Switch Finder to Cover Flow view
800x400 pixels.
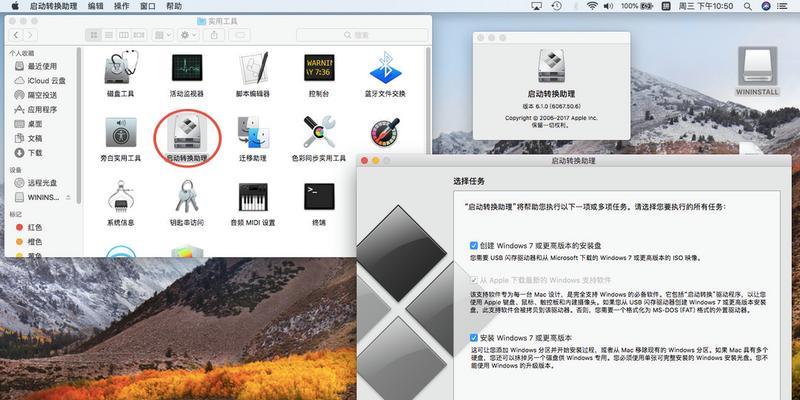click(139, 35)
